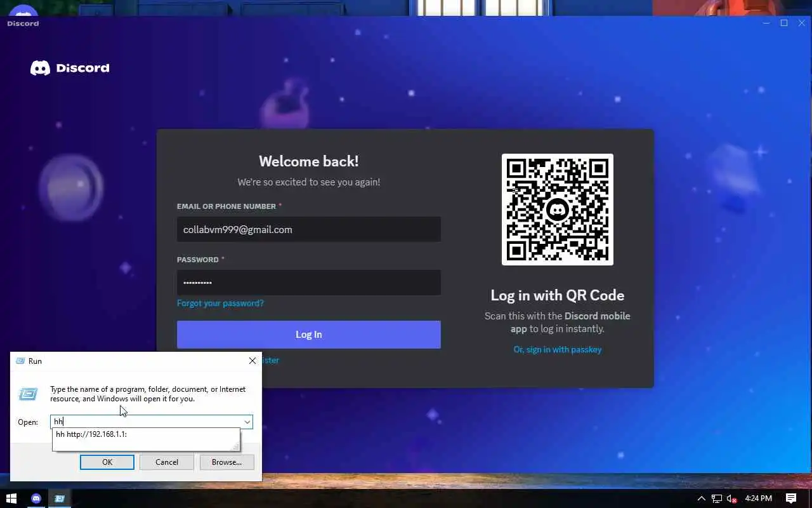This screenshot has height=508, width=812.
Task: Show hidden system tray icons
Action: tap(701, 498)
